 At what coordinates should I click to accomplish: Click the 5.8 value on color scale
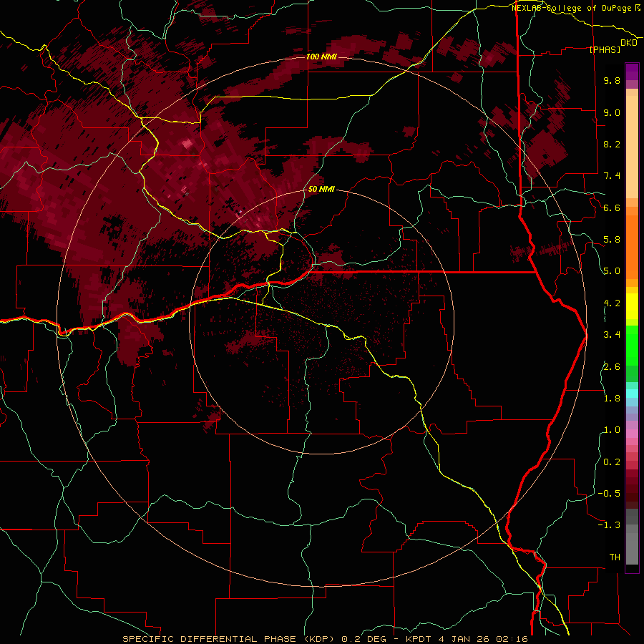pos(612,240)
